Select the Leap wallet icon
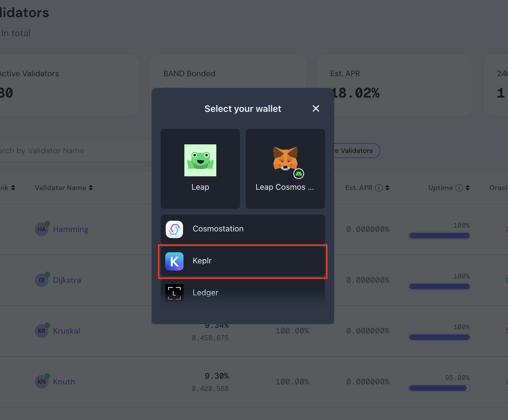Screen dimensions: 508x420 [x=200, y=160]
